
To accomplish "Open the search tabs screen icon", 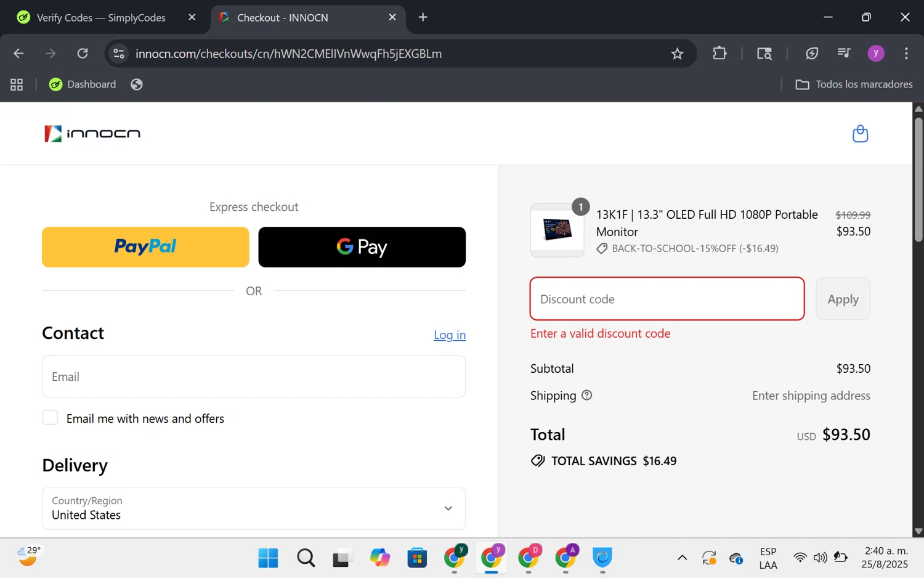I will click(x=764, y=54).
